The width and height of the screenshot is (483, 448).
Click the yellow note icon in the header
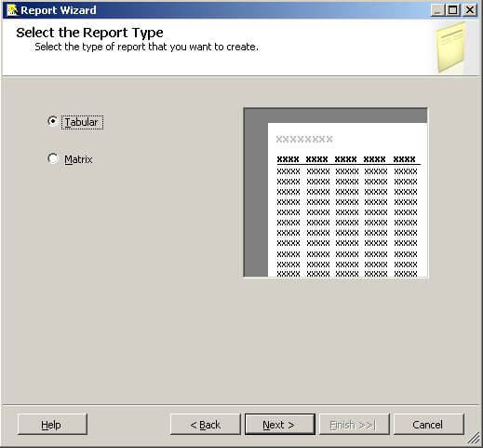click(451, 48)
